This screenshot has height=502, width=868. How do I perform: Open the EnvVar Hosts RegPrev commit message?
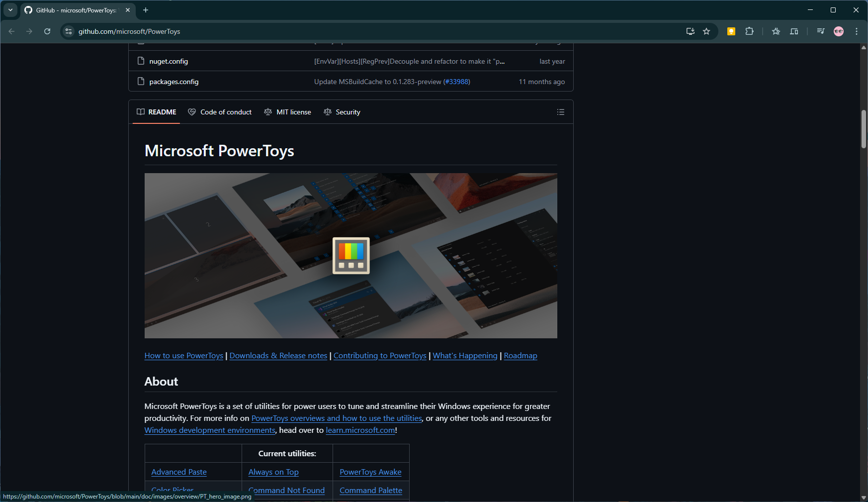409,61
